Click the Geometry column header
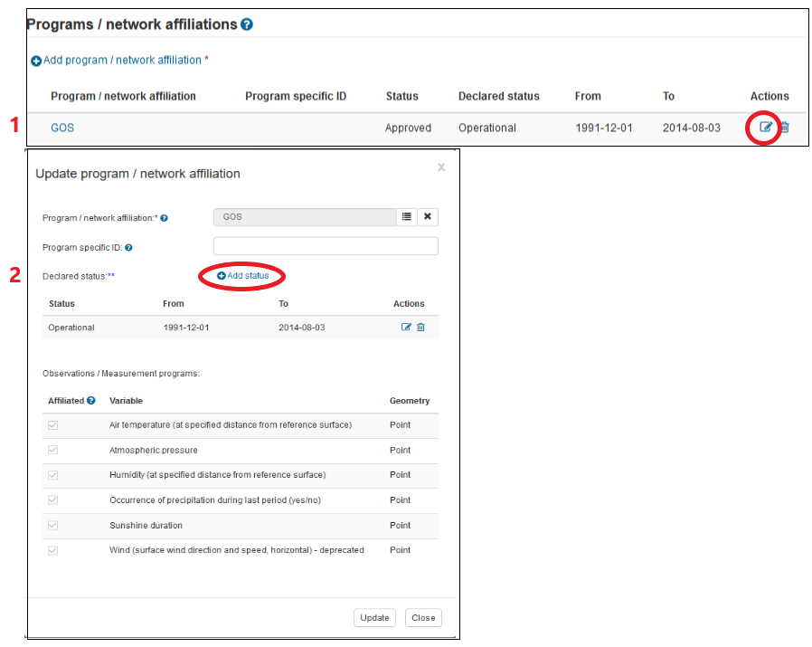 410,401
